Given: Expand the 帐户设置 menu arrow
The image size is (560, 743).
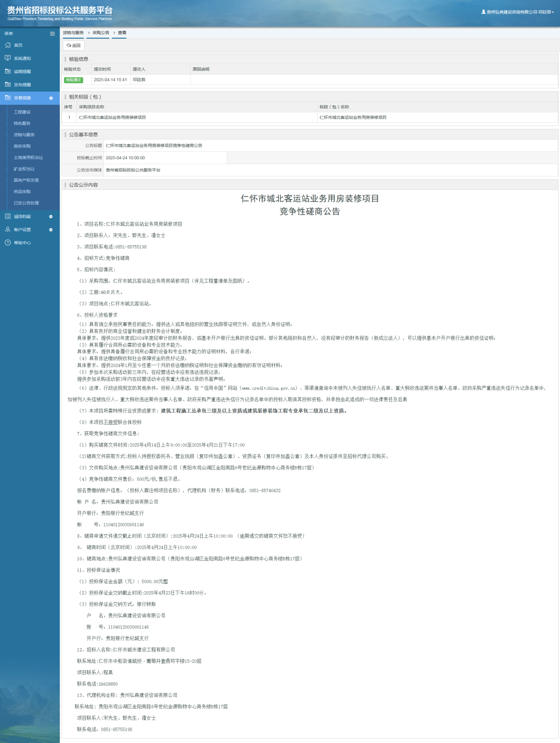Looking at the screenshot, I should pyautogui.click(x=51, y=230).
